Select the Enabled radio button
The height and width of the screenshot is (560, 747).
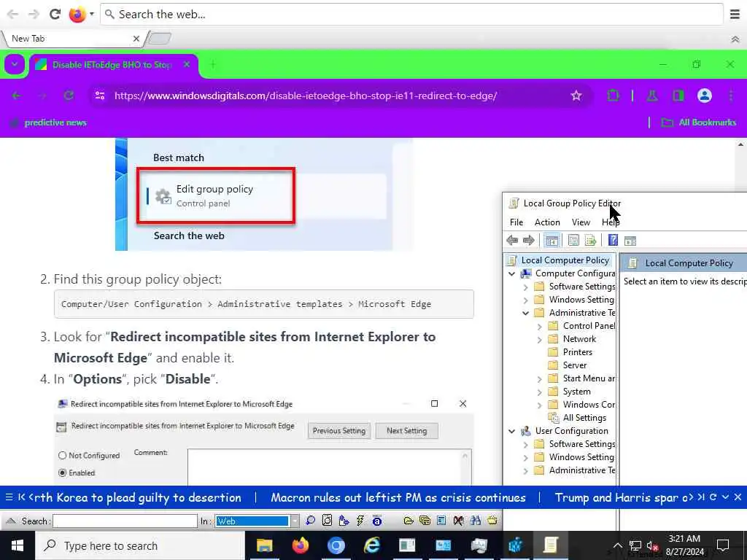pyautogui.click(x=63, y=472)
